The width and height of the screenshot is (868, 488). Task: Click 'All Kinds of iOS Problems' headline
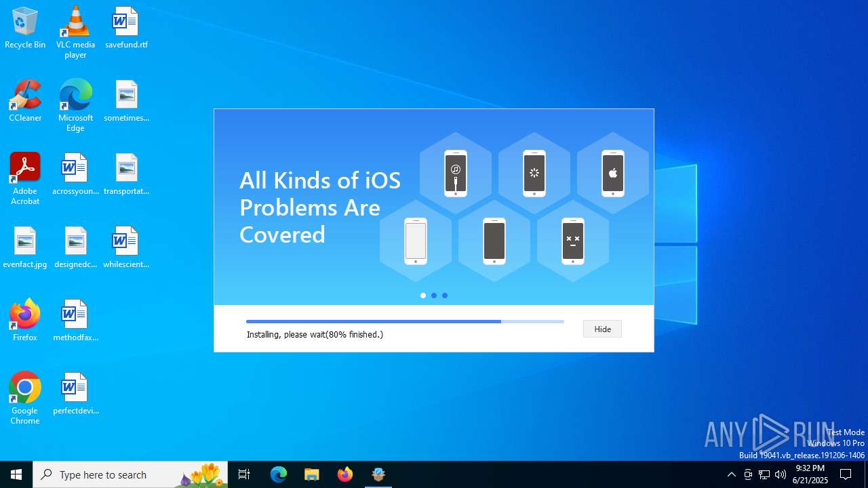(320, 207)
